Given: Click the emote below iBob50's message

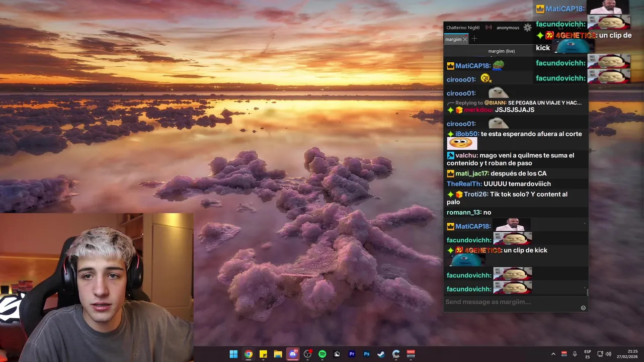Looking at the screenshot, I should coord(461,143).
